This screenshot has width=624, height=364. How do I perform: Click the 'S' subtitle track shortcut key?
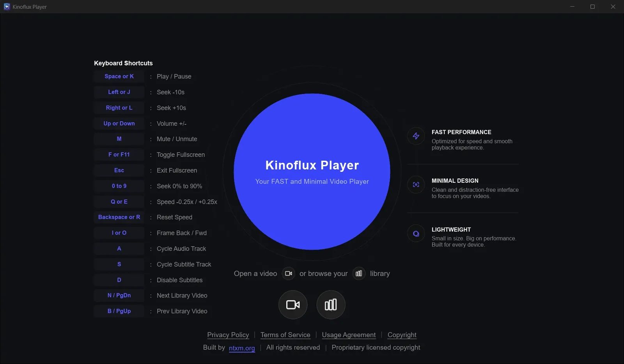[119, 264]
